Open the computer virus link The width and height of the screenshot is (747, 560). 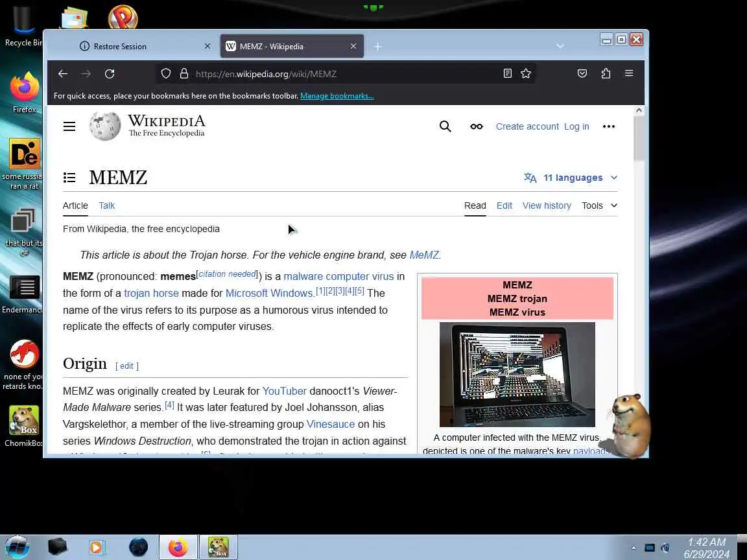(360, 276)
